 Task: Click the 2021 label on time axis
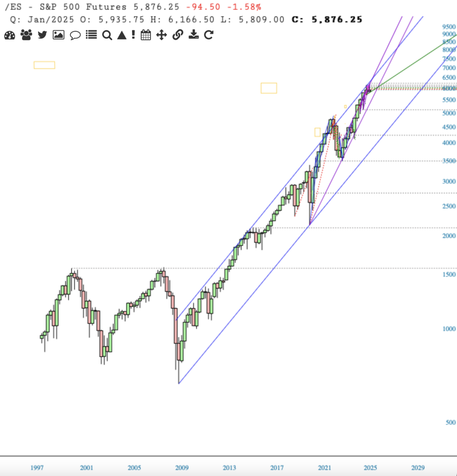click(x=324, y=468)
